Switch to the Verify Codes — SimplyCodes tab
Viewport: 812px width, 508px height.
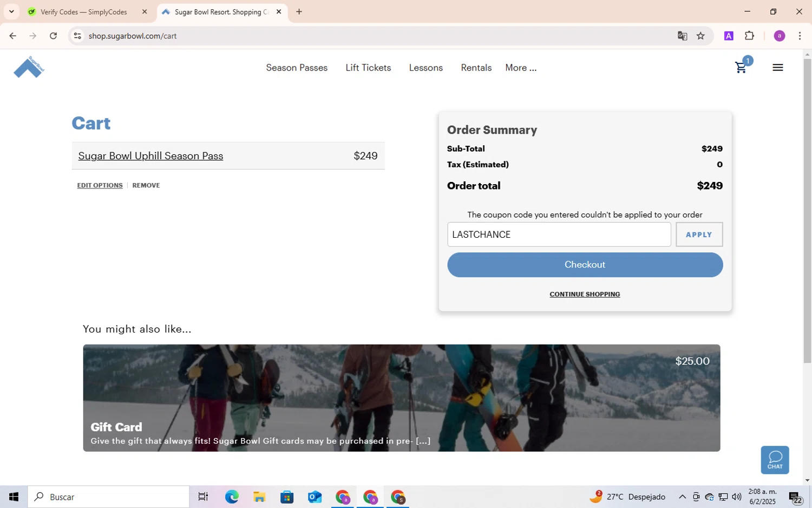(83, 11)
